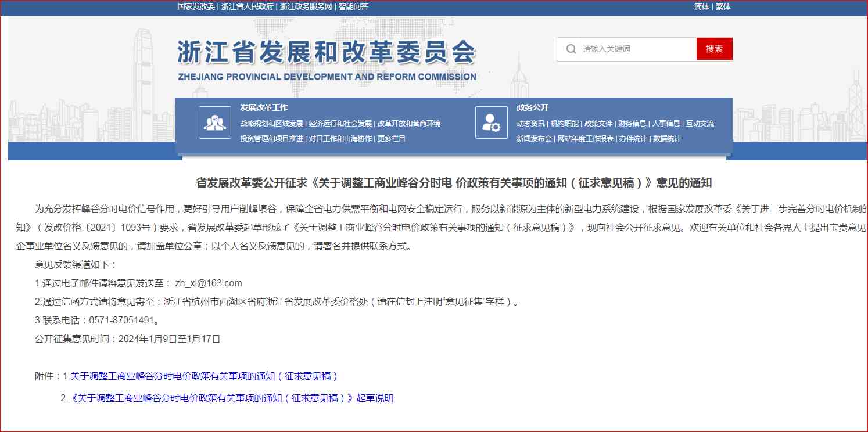Viewport: 868px width, 432px height.
Task: Click the magnifier icon in search box
Action: point(571,49)
